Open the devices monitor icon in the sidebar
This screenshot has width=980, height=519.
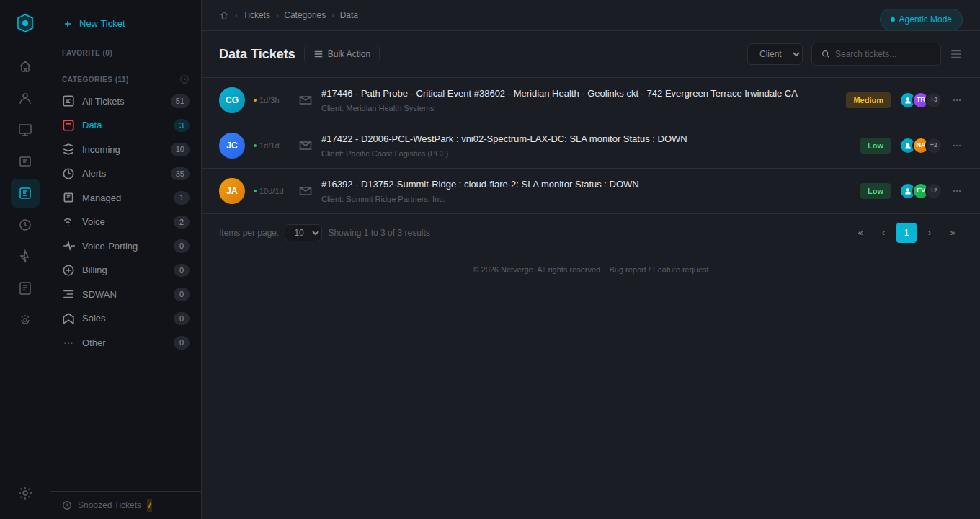tap(24, 129)
